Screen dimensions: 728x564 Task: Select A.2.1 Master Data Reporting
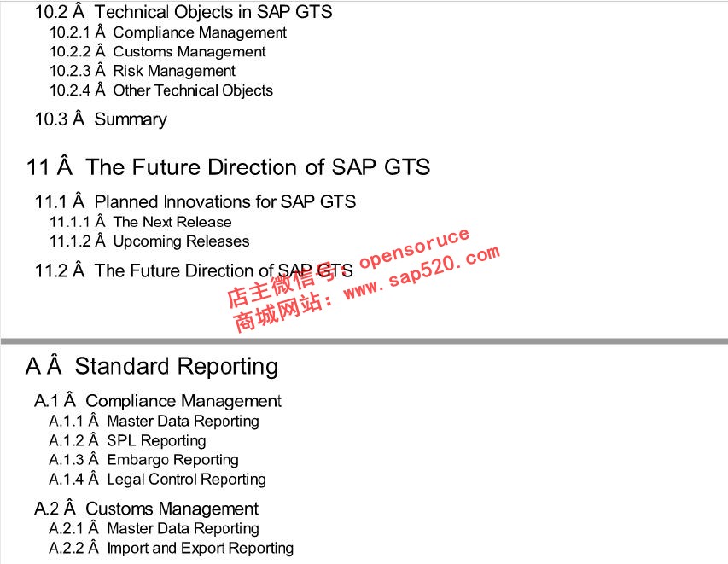pyautogui.click(x=154, y=529)
